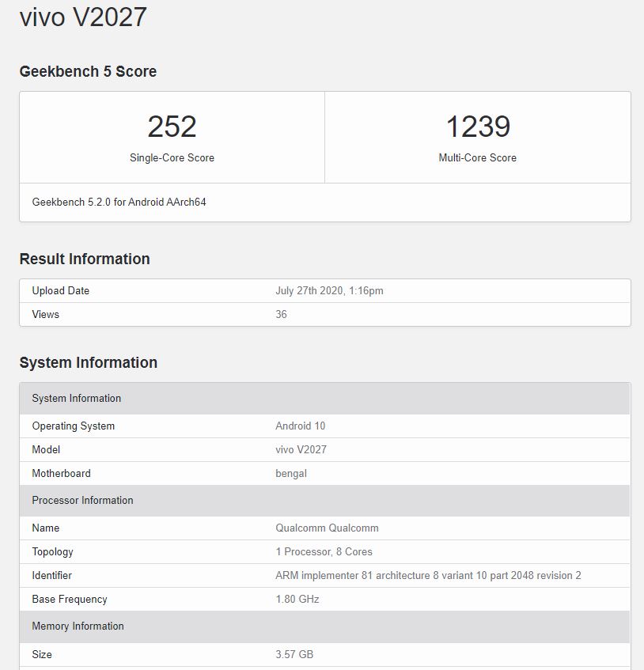Click the vivo V2027 page title
Image resolution: width=644 pixels, height=670 pixels.
(x=83, y=17)
